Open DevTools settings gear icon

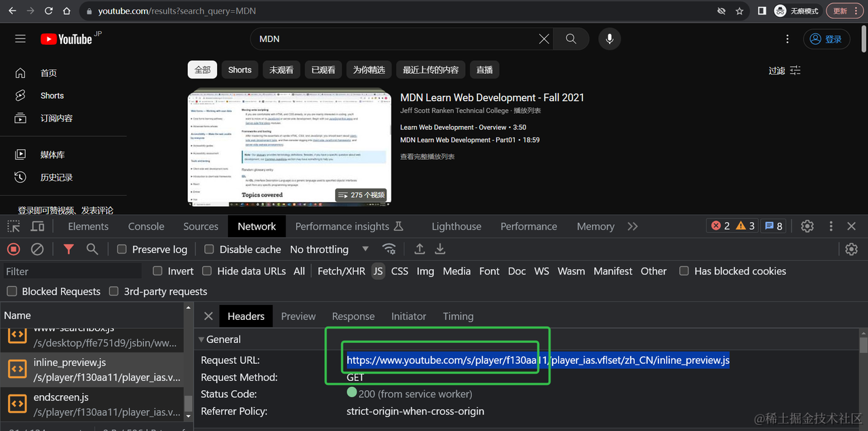(x=807, y=226)
